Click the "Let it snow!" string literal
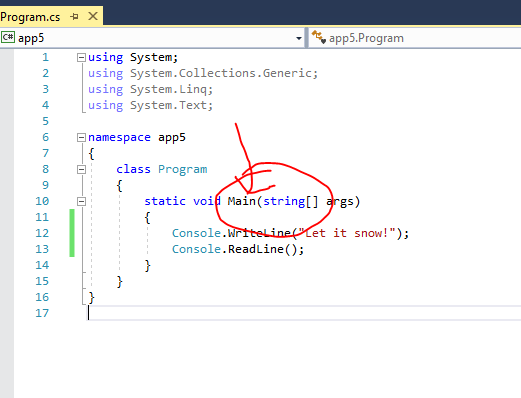Image resolution: width=521 pixels, height=398 pixels. coord(347,233)
